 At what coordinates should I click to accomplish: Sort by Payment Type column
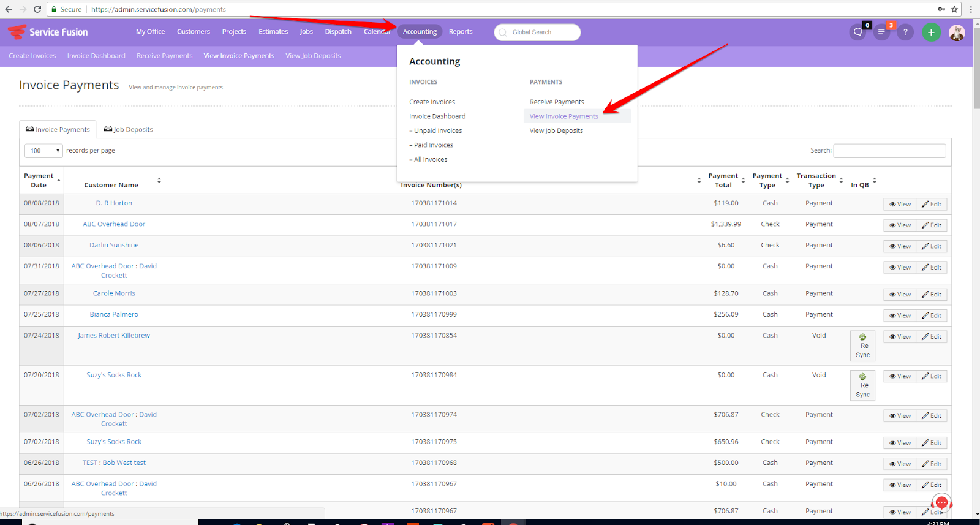coord(769,180)
